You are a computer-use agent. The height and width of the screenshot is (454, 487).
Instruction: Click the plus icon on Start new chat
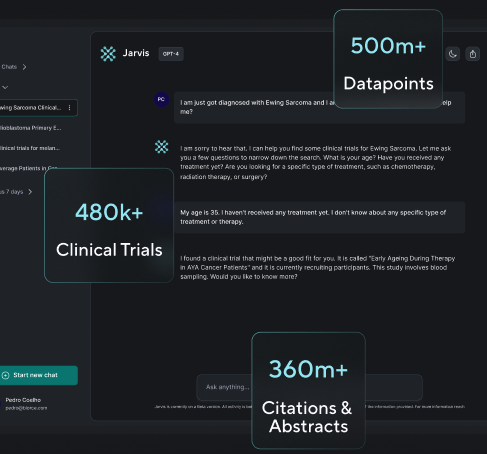click(x=6, y=375)
